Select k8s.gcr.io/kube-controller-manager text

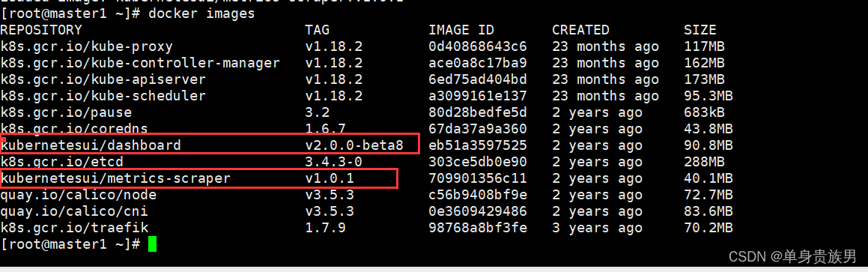pyautogui.click(x=140, y=63)
